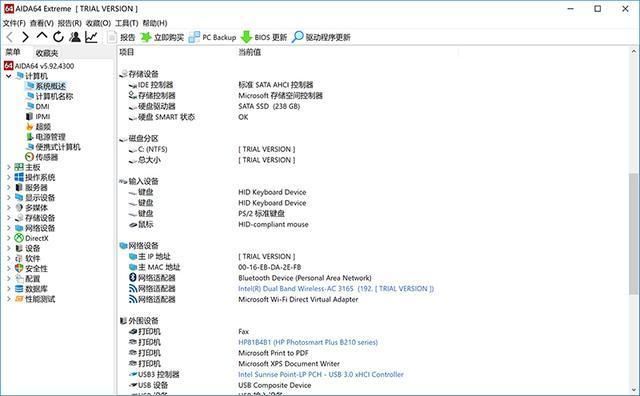The width and height of the screenshot is (640, 396).
Task: Click the 数据库 database icon
Action: click(19, 289)
